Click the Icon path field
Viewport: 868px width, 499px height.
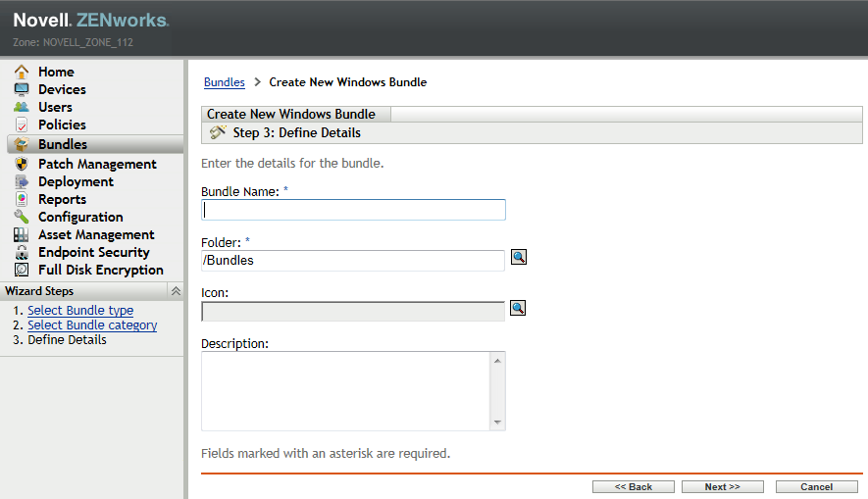pos(353,312)
